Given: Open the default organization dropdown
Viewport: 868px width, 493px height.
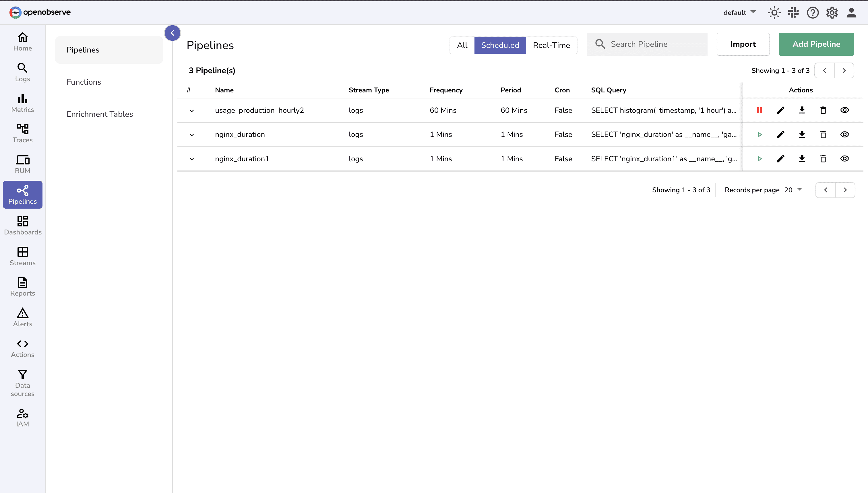Looking at the screenshot, I should click(739, 13).
